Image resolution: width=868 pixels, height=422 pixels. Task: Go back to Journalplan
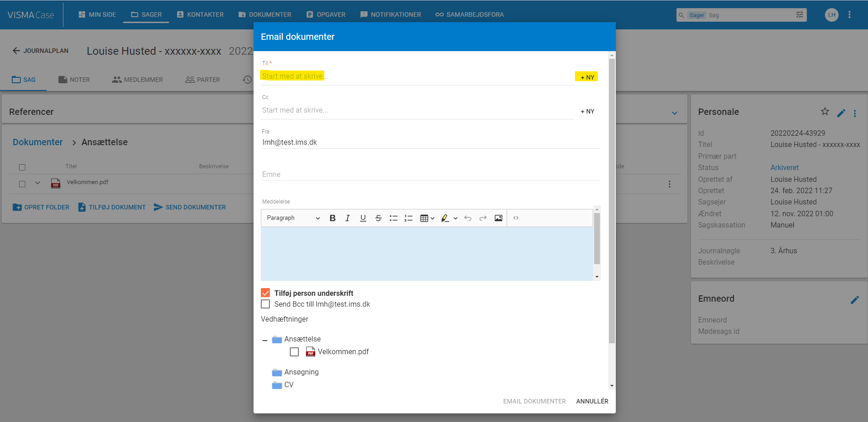(40, 51)
